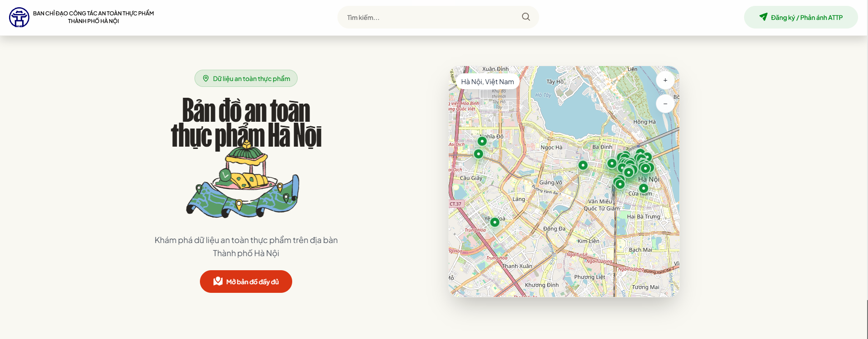The image size is (868, 339).
Task: Select map marker nearest Nghĩa Đô label
Action: tap(482, 141)
